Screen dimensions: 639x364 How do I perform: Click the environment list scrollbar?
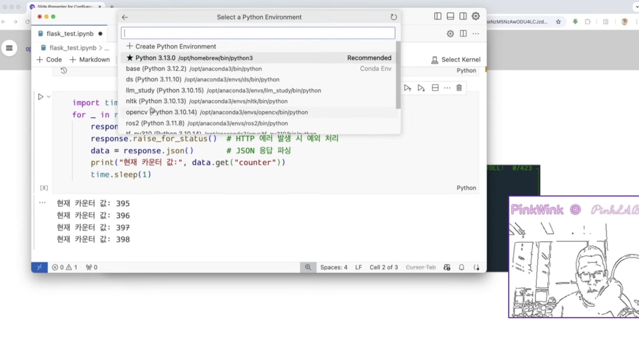tap(398, 75)
